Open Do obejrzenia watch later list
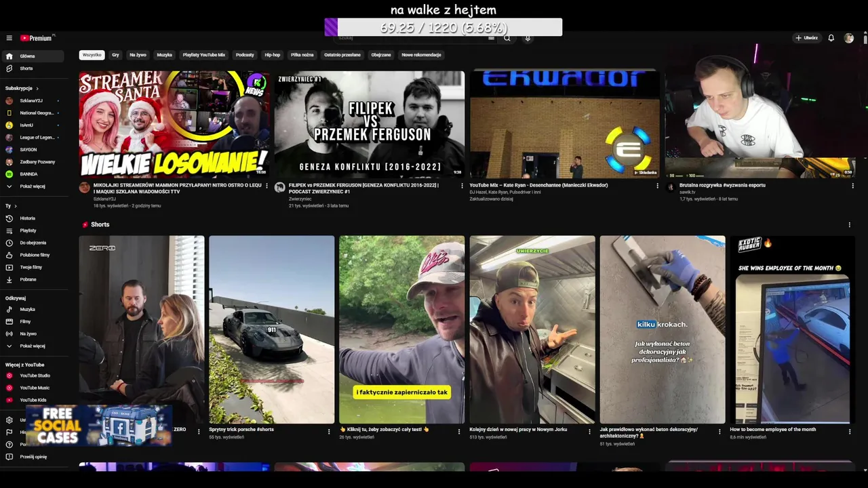Viewport: 868px width, 488px height. 34,243
